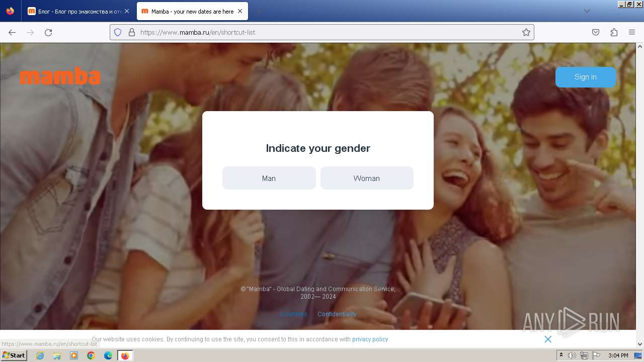Select the Man gender button
Screen dimensions: 644x362
(x=269, y=178)
